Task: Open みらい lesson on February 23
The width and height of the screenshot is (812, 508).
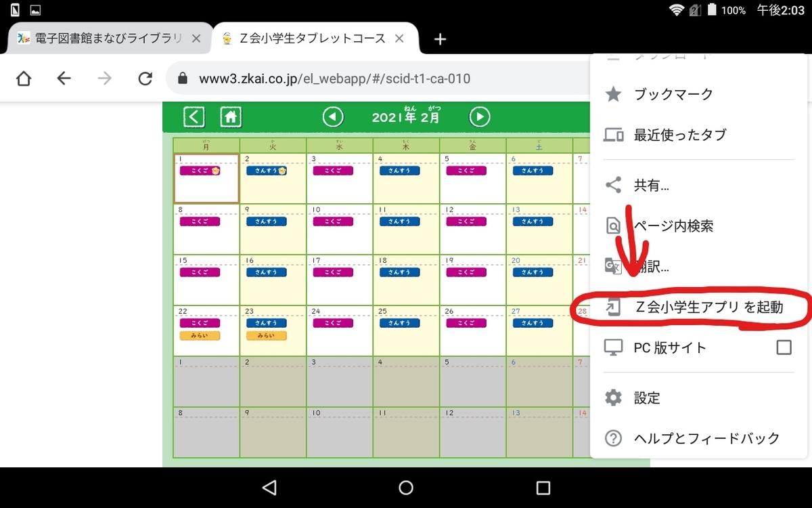Action: pos(267,335)
